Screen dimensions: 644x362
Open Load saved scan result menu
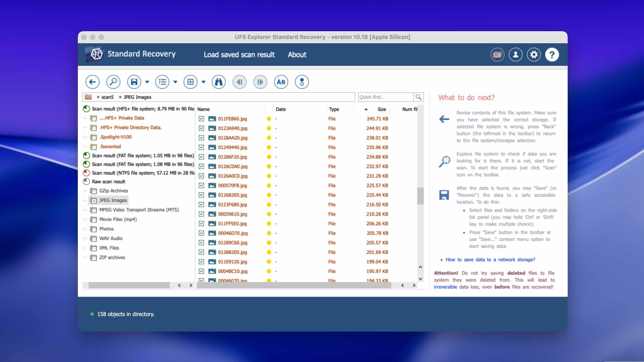tap(239, 55)
